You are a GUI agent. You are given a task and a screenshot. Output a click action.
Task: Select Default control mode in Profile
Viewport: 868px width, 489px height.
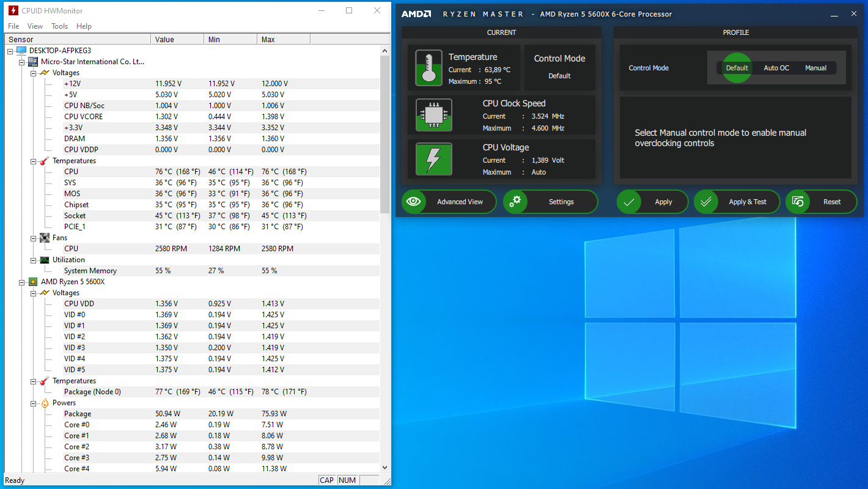pyautogui.click(x=737, y=68)
